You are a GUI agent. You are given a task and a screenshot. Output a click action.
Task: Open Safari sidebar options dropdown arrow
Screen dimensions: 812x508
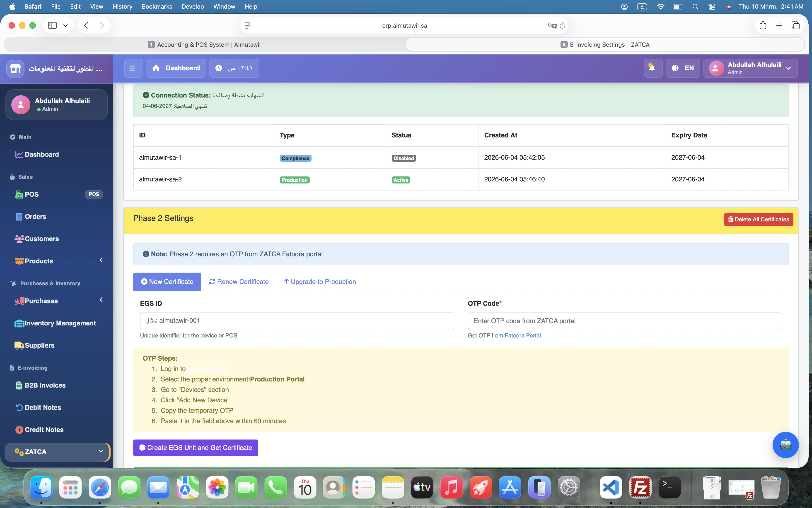[x=65, y=26]
